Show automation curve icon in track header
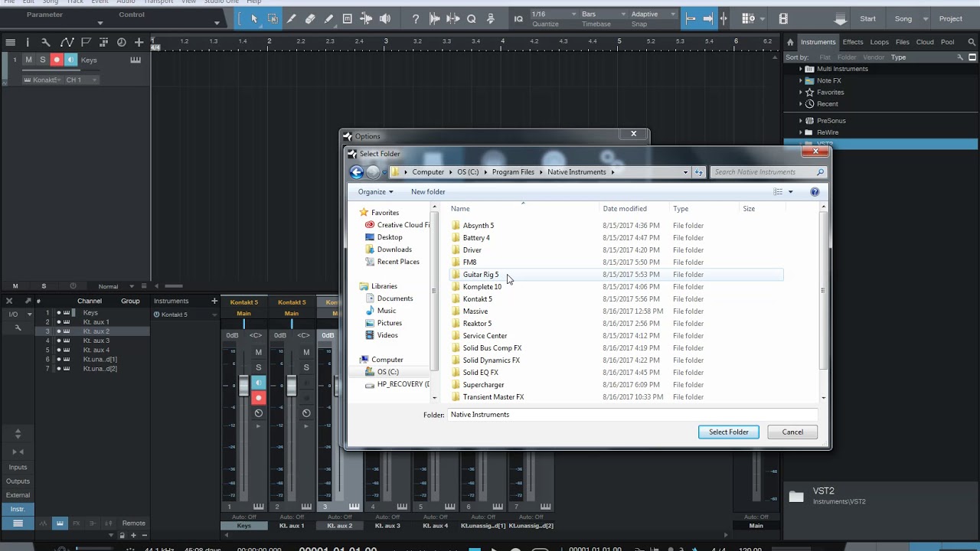The width and height of the screenshot is (980, 551). (x=67, y=42)
